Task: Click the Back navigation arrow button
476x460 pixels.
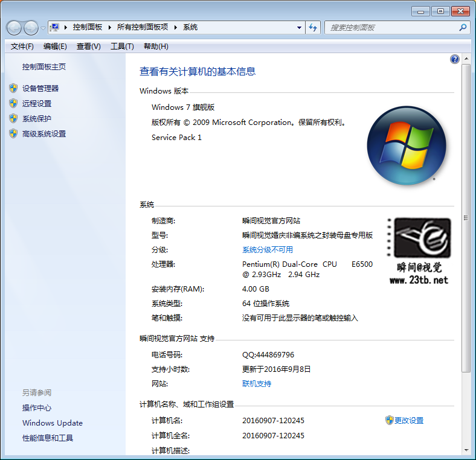Action: 14,28
